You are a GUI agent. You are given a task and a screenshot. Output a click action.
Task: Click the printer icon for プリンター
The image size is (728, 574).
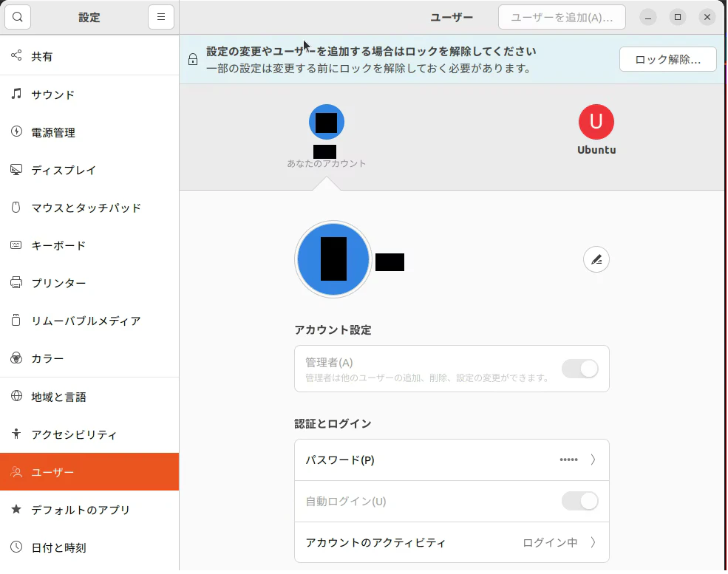pyautogui.click(x=16, y=283)
